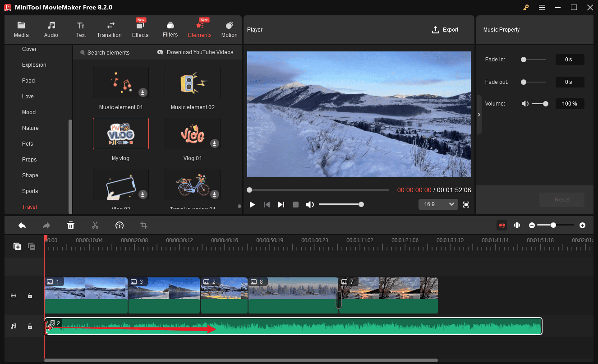
Task: Go to previous frame in player
Action: coord(267,205)
